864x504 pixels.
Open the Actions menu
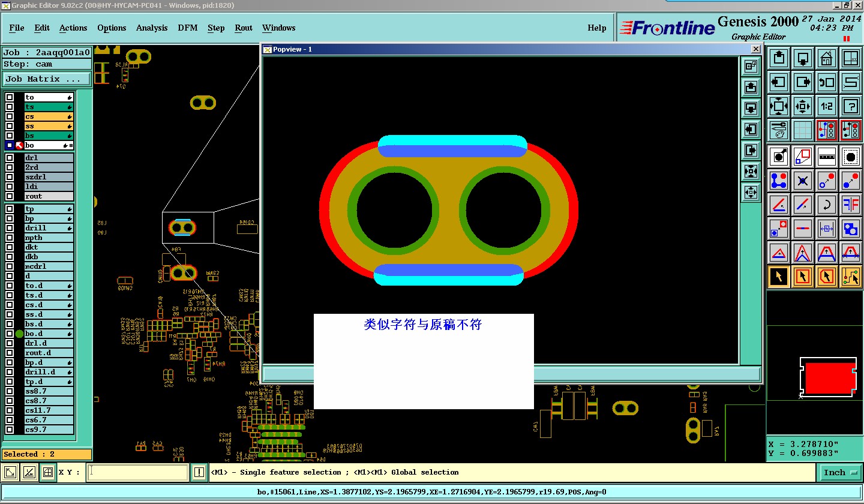[x=73, y=28]
